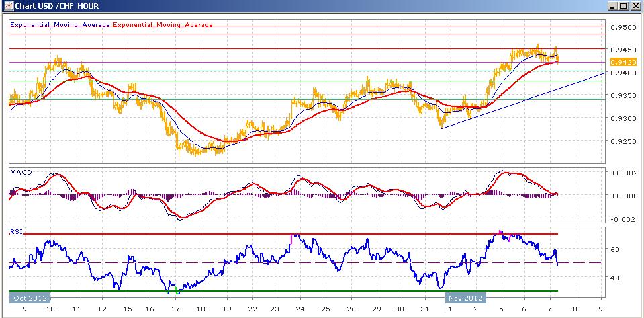Click the 0.9450 price axis label
The height and width of the screenshot is (318, 644).
[x=623, y=50]
